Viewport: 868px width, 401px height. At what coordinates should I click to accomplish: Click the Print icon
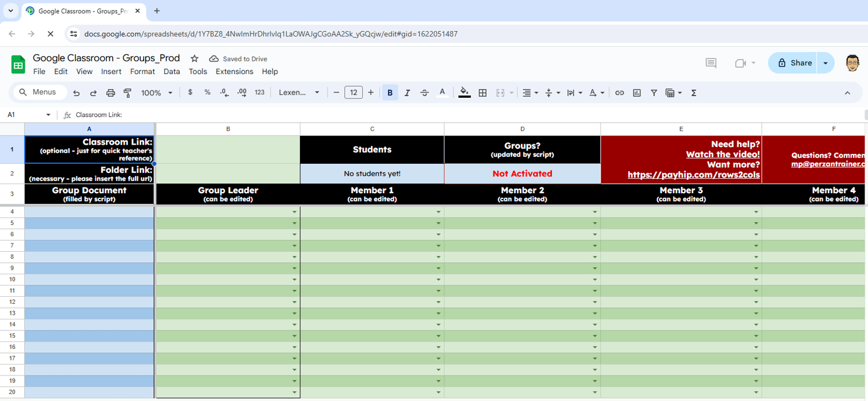111,93
